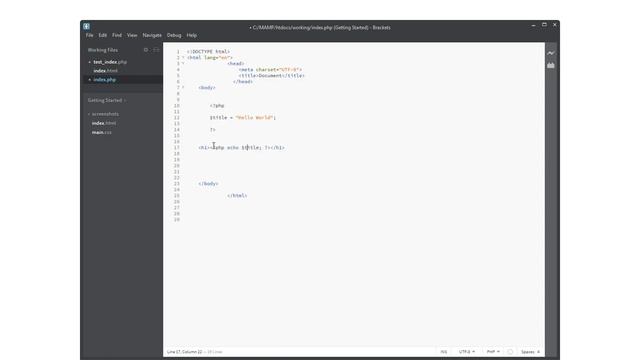Click the h1 echo $title line
This screenshot has height=360, width=640.
point(241,148)
